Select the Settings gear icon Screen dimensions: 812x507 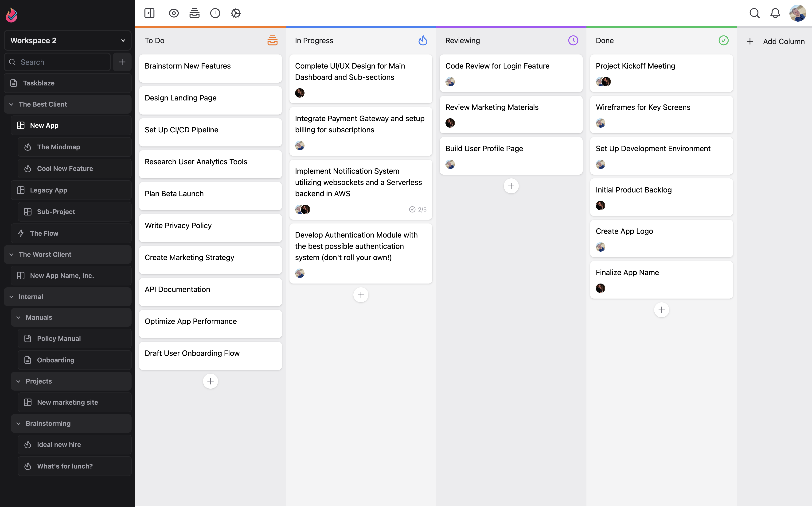[236, 13]
